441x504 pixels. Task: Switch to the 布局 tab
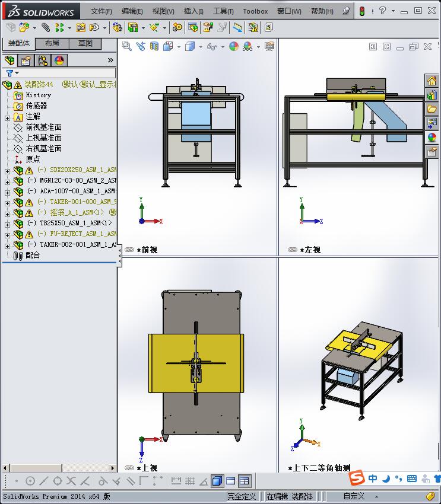pyautogui.click(x=52, y=43)
